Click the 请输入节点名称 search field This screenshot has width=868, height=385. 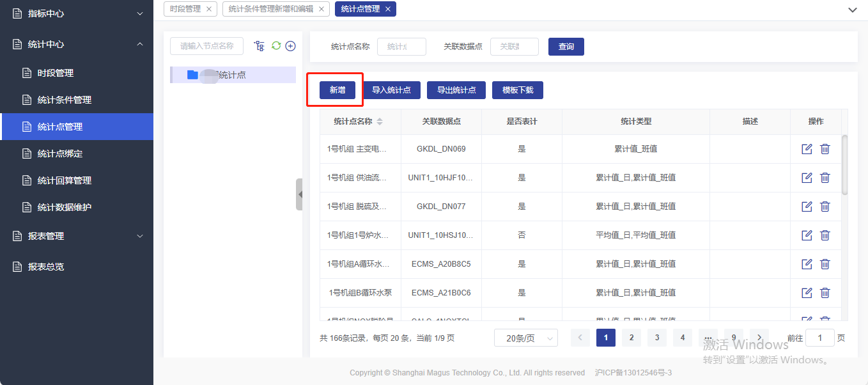coord(206,46)
